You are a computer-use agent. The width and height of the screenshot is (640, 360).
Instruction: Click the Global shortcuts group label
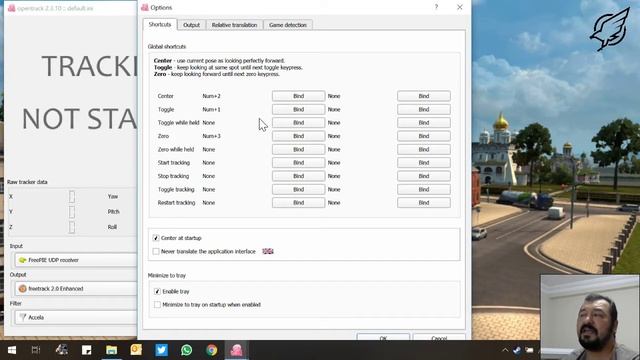pos(167,47)
